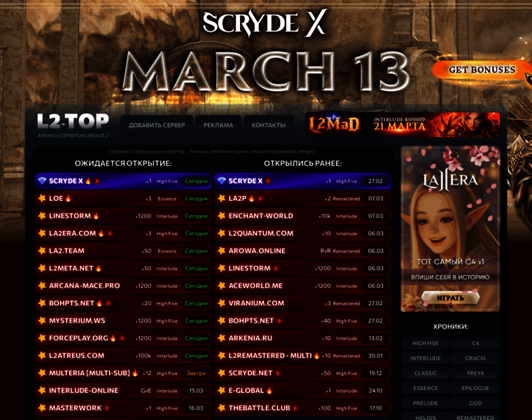532x420 pixels.
Task: Open the La2Era elf girl ad banner
Action: coord(450,228)
